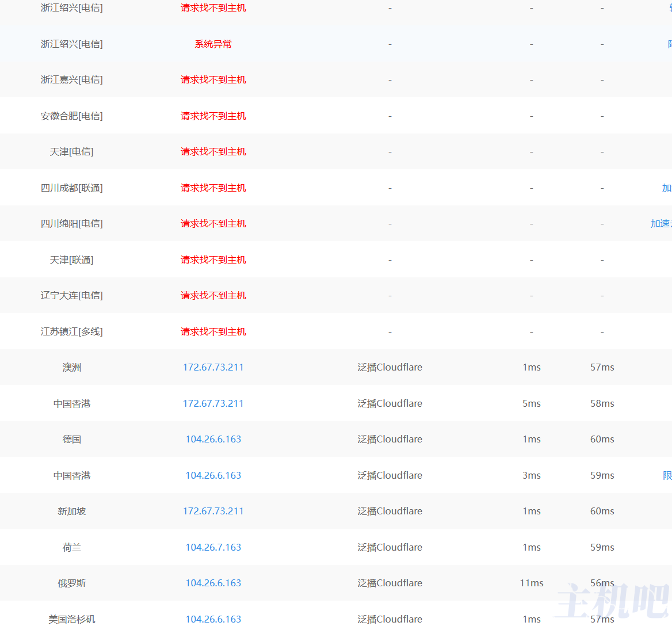Click the 59ms value in 荷兰 row
This screenshot has height=626, width=672.
(x=602, y=547)
